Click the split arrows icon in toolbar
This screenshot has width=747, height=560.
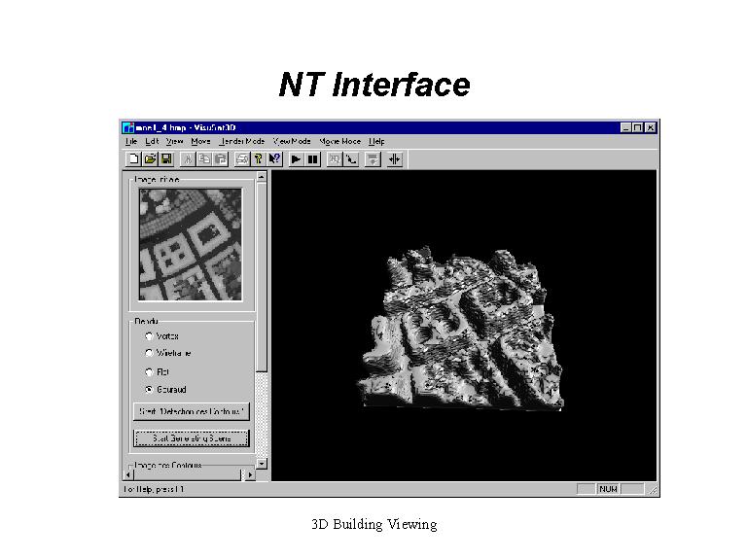click(394, 158)
